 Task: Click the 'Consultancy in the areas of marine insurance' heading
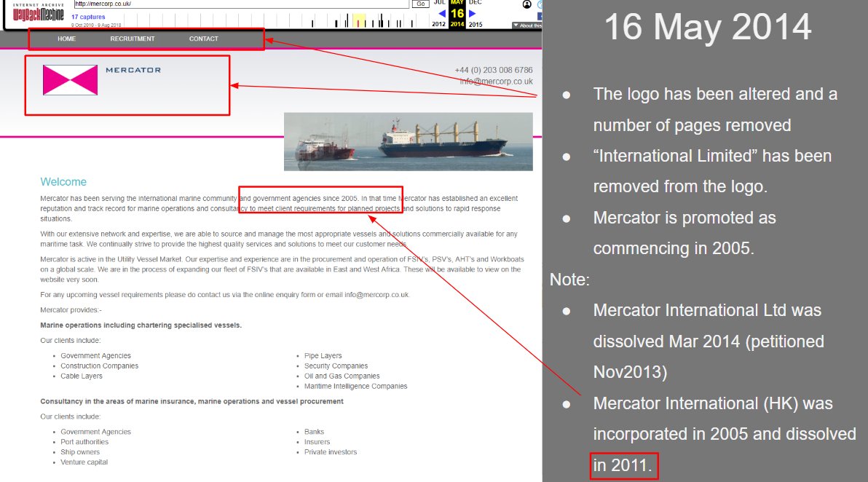coord(192,401)
